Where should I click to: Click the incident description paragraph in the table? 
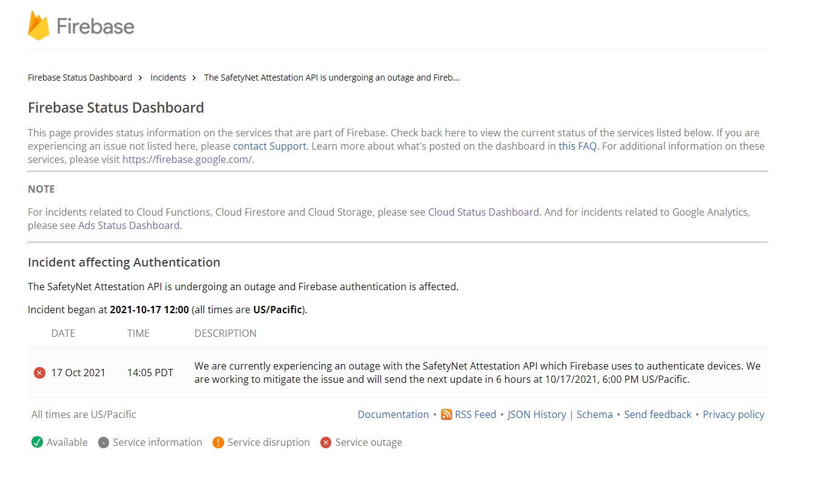pyautogui.click(x=477, y=373)
